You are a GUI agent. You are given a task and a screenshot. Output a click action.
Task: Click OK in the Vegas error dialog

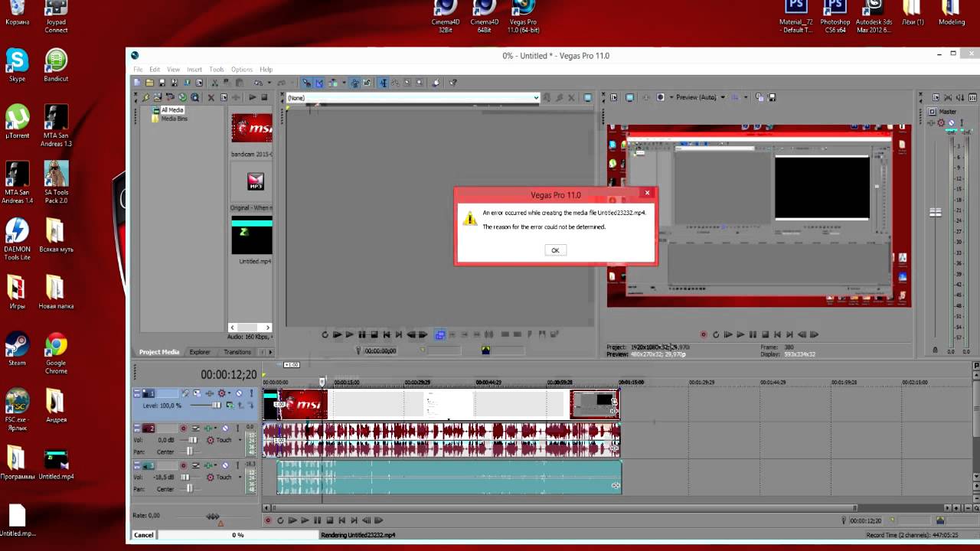point(555,250)
